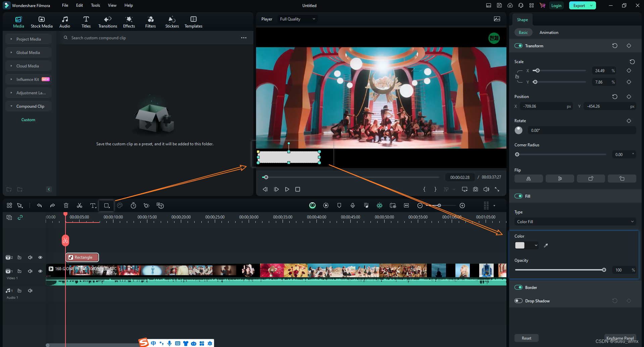
Task: Click the Opacity slider
Action: [x=560, y=270]
